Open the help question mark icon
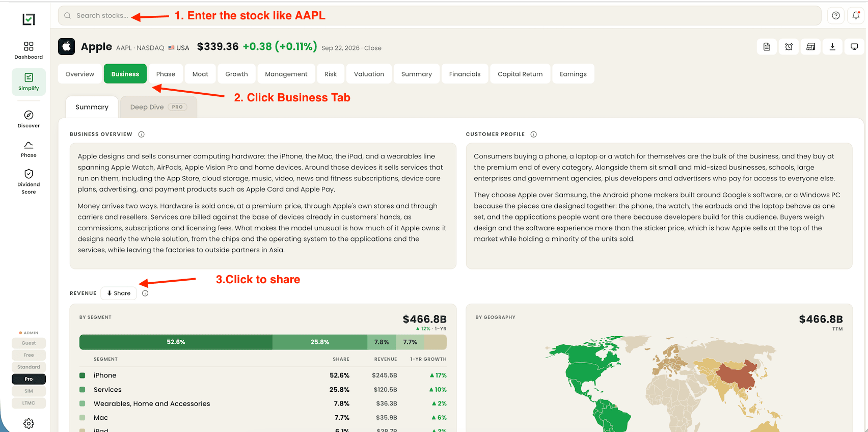868x432 pixels. (x=836, y=16)
